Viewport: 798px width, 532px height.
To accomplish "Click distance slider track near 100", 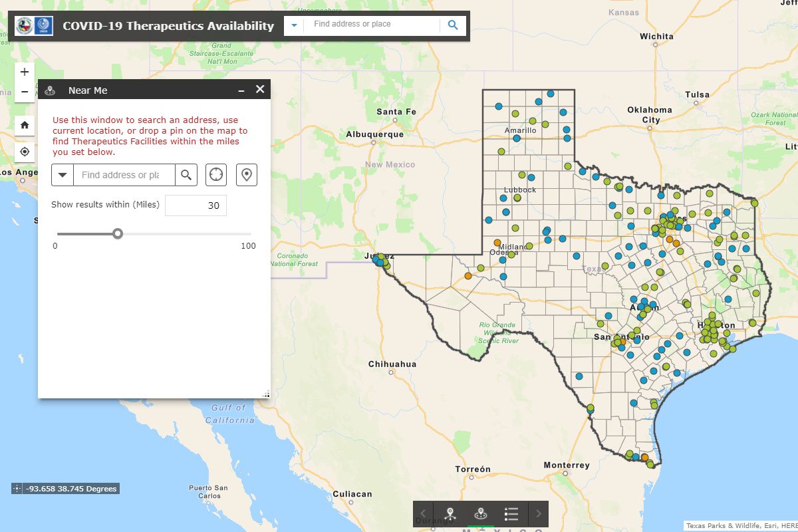I will [x=247, y=234].
